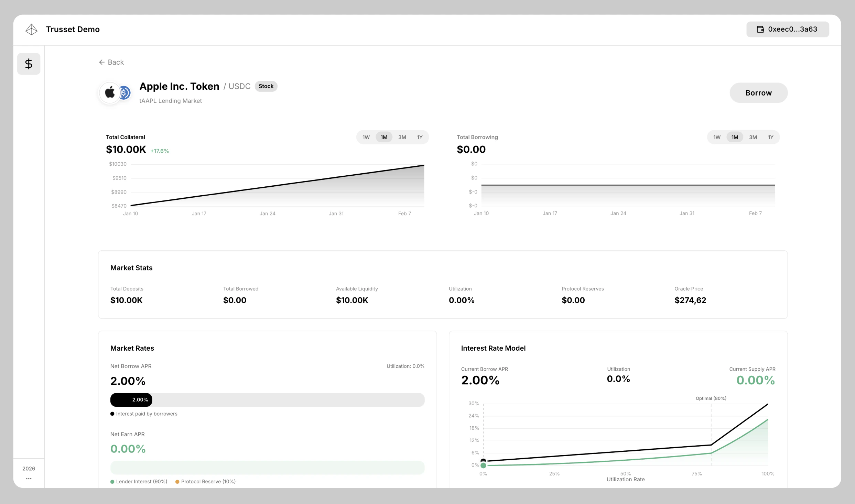The image size is (855, 504).
Task: Open the wallet address 0xeec0...3a63 menu
Action: [788, 29]
